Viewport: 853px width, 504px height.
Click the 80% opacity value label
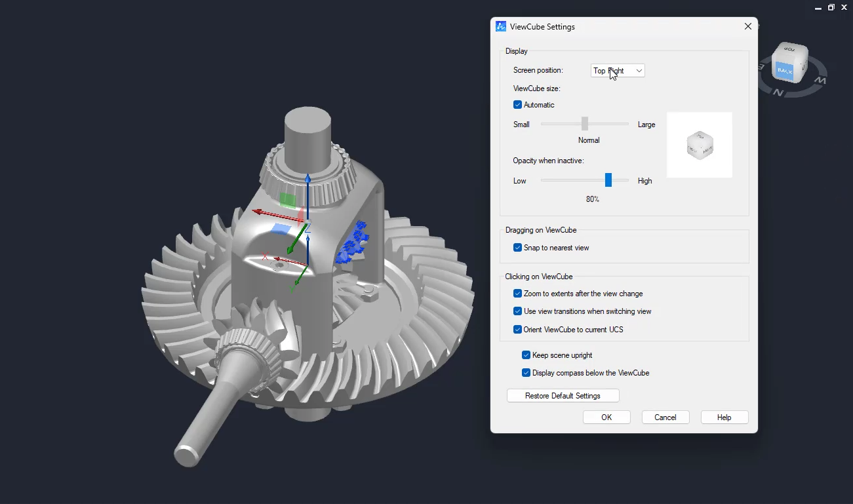[x=593, y=199]
